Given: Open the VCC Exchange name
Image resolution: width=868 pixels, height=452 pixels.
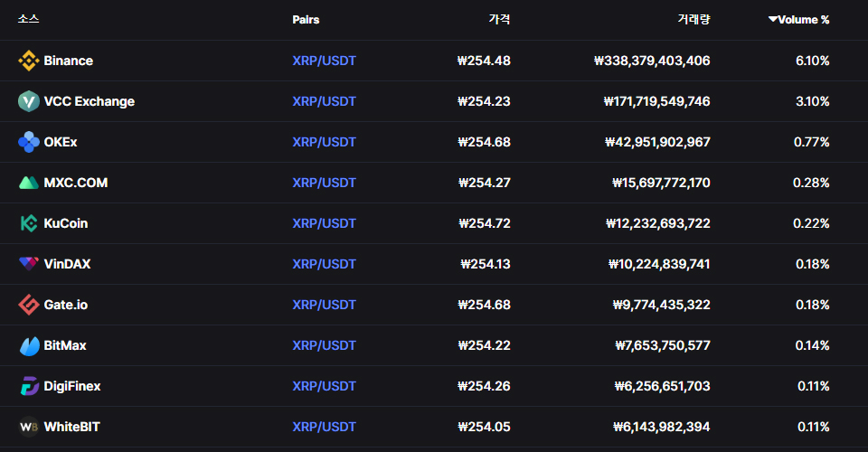Looking at the screenshot, I should 90,101.
